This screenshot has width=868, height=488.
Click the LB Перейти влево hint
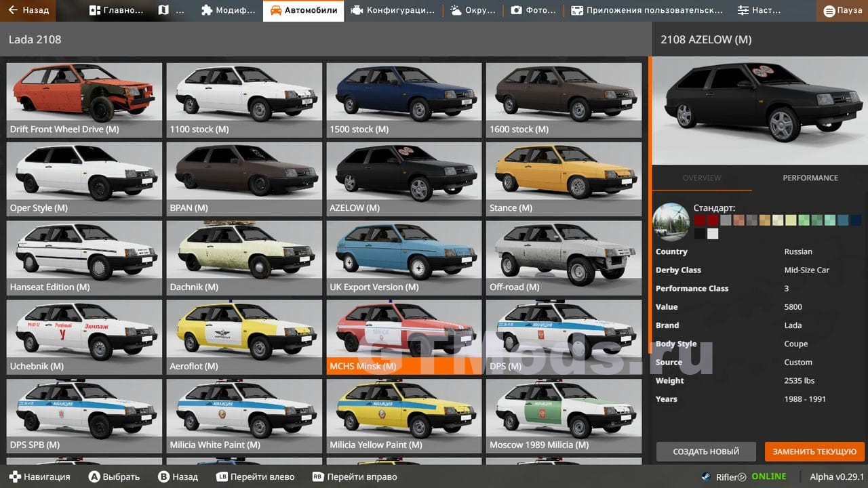pos(255,476)
